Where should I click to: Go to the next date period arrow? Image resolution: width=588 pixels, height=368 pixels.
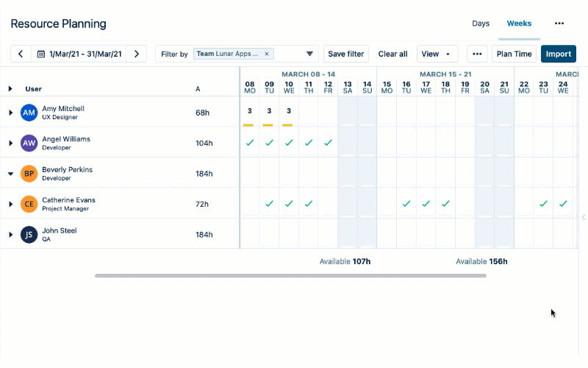(137, 54)
